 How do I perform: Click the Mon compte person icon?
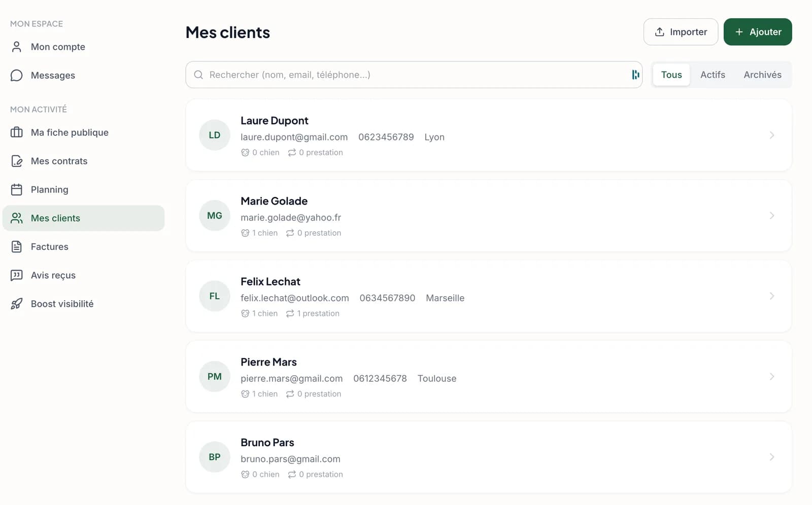point(17,47)
